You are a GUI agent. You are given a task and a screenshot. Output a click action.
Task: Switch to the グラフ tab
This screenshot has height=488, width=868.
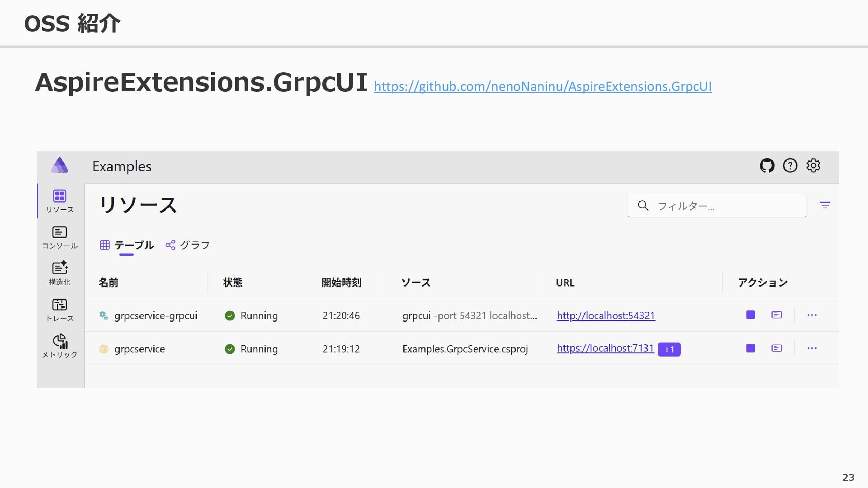click(x=188, y=245)
